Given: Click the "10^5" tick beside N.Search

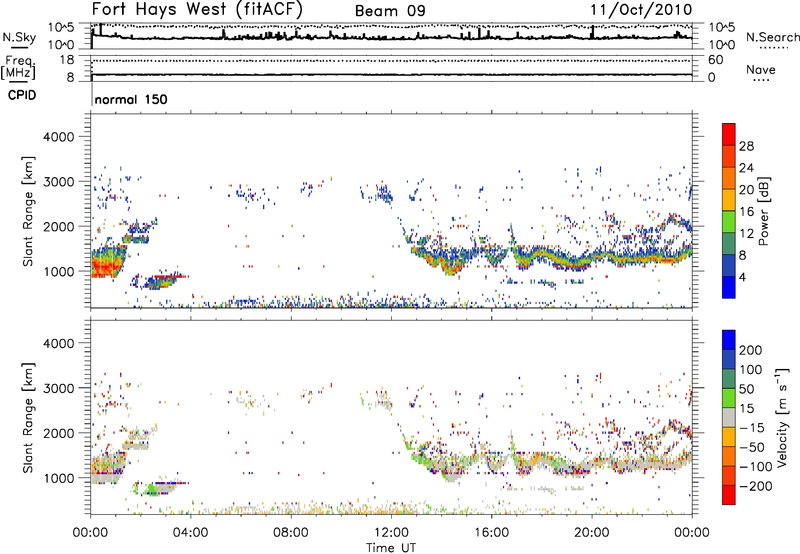Looking at the screenshot, I should [721, 28].
